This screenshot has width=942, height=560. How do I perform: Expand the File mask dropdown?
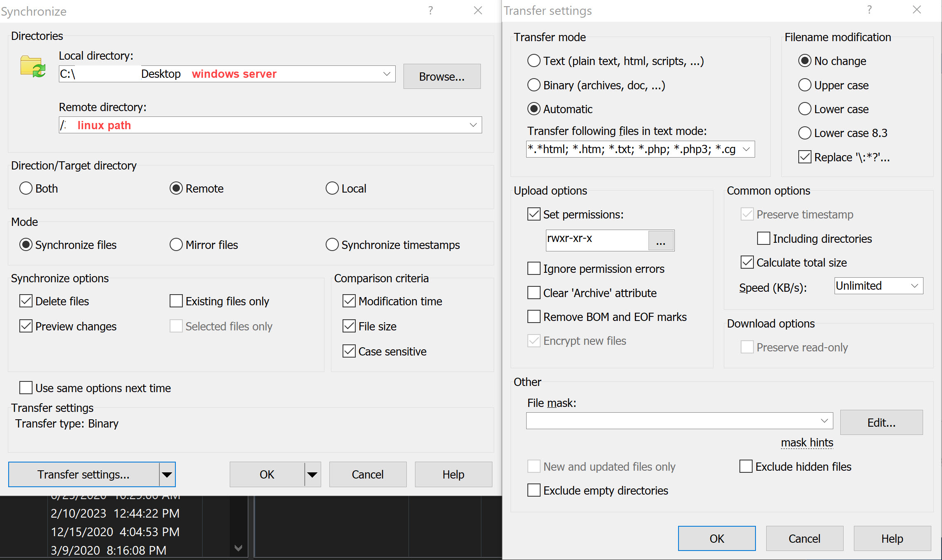point(824,421)
